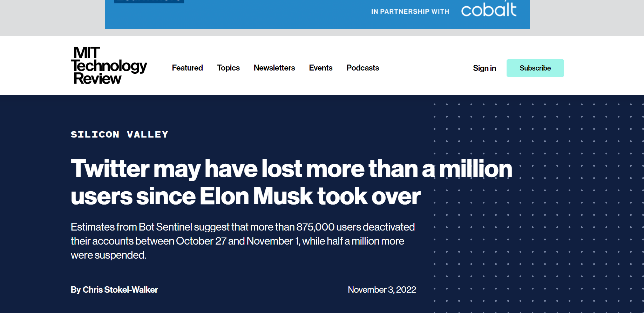Click the Bot Sentinel estimates summary paragraph
644x313 pixels.
pyautogui.click(x=243, y=241)
